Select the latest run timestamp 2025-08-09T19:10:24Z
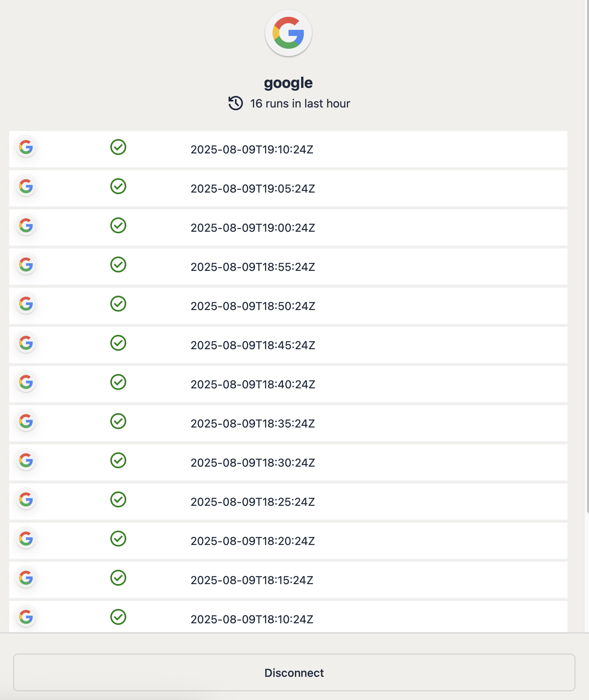The height and width of the screenshot is (700, 589). click(x=252, y=149)
